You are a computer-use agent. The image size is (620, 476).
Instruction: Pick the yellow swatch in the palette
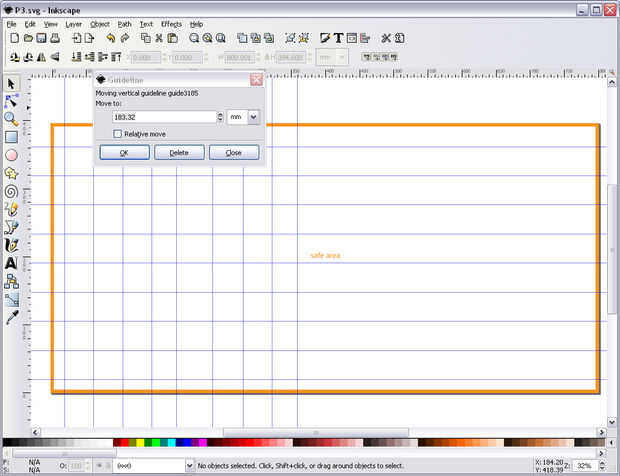(x=140, y=442)
